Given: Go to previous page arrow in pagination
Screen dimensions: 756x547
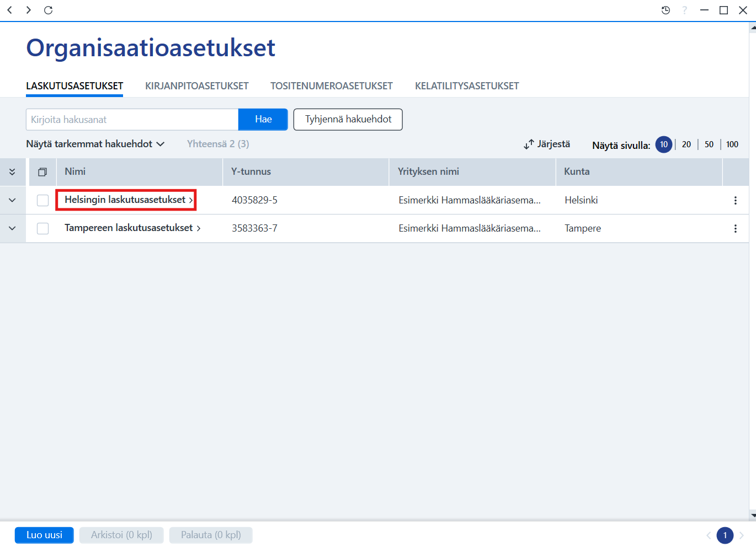Looking at the screenshot, I should click(x=709, y=535).
